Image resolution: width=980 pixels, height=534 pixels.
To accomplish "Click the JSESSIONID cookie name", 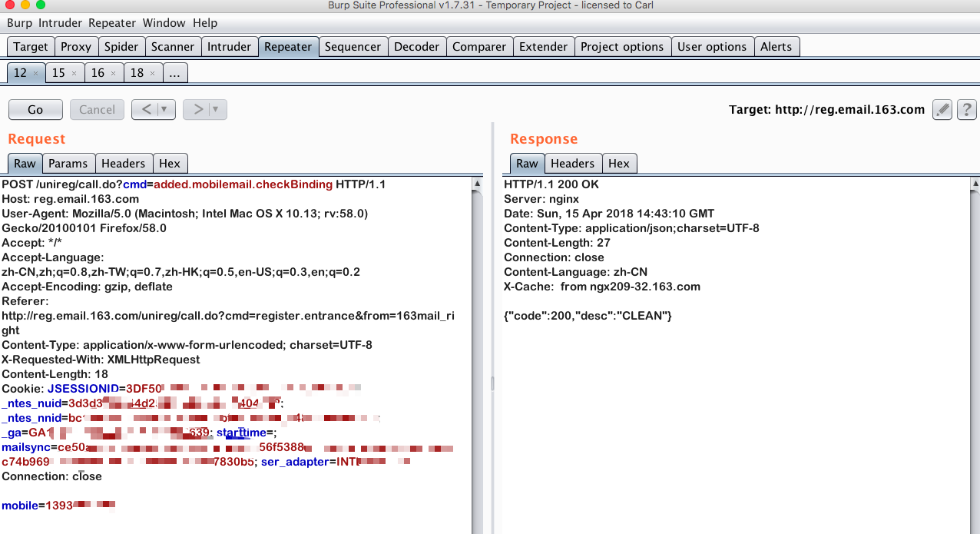I will click(x=83, y=389).
